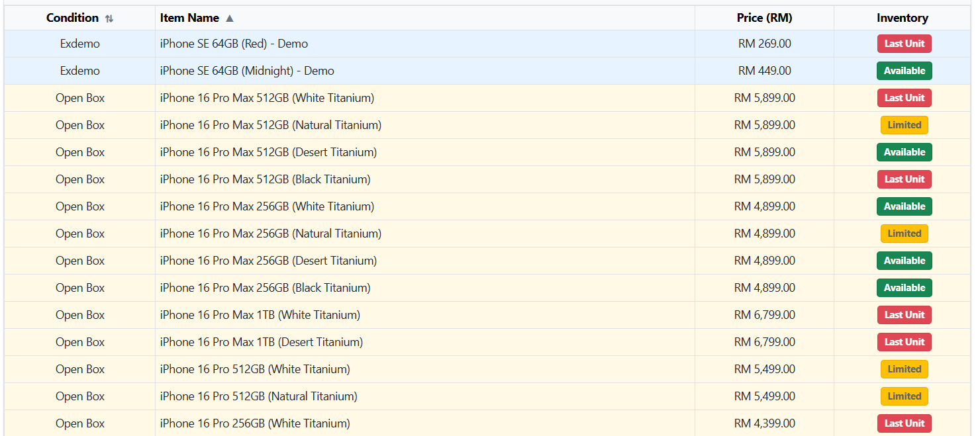The image size is (980, 436).
Task: Click RM 5,899.00 price for Pro Max 512GB White Titanium
Action: click(765, 98)
